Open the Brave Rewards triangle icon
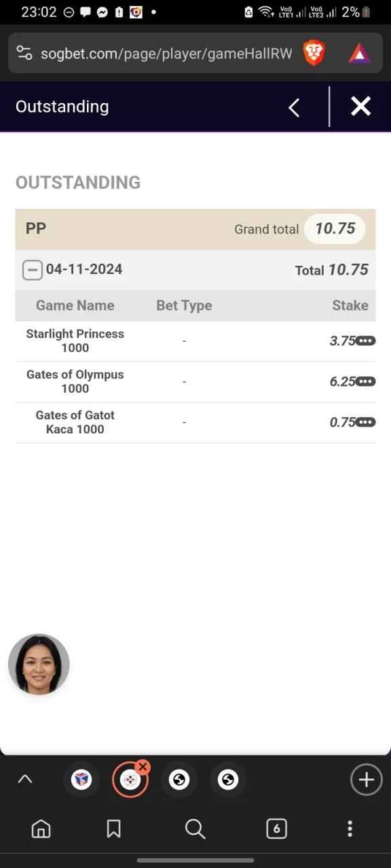The height and width of the screenshot is (868, 391). point(359,53)
